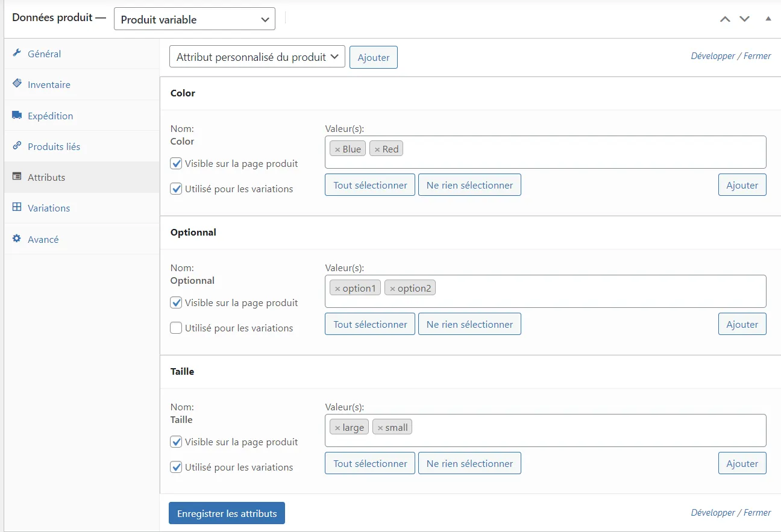The width and height of the screenshot is (781, 532).
Task: Enable Optionnal's 'Utilisé pour les variations' checkbox
Action: (176, 328)
